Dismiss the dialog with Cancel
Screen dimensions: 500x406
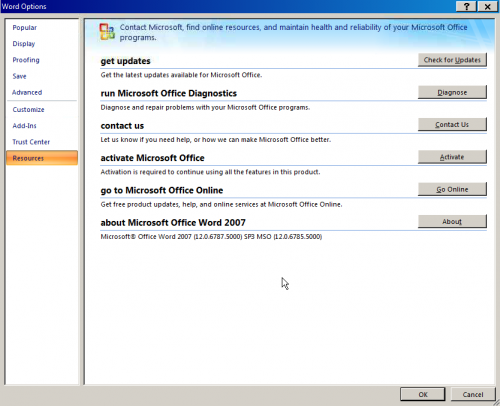pyautogui.click(x=473, y=394)
